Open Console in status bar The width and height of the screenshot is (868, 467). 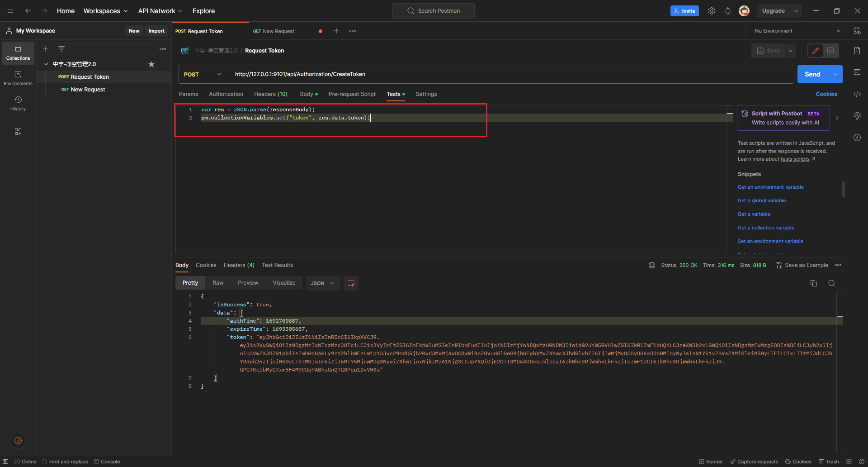point(107,462)
